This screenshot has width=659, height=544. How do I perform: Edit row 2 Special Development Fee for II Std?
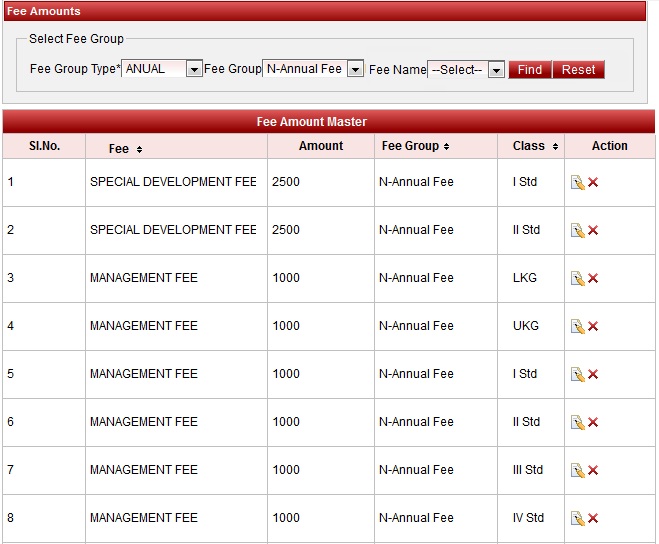pyautogui.click(x=577, y=230)
